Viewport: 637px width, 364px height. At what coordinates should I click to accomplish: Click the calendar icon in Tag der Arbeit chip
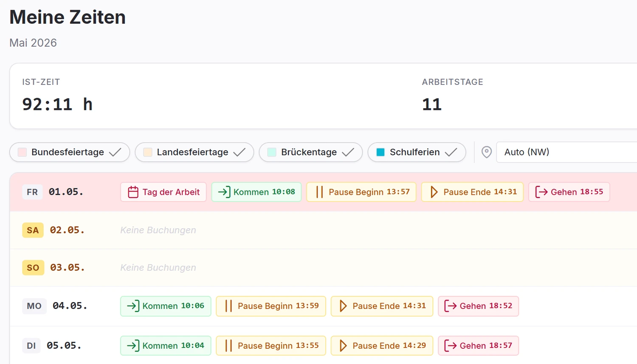point(133,192)
